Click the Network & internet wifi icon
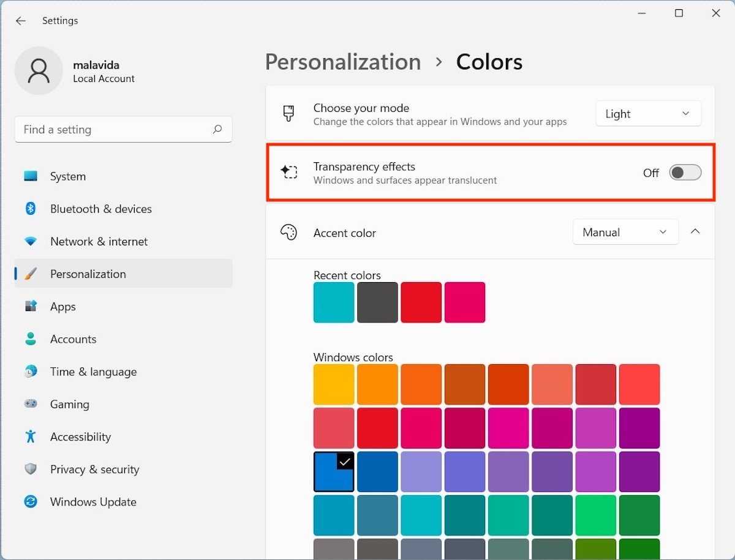Viewport: 735px width, 560px height. (31, 241)
